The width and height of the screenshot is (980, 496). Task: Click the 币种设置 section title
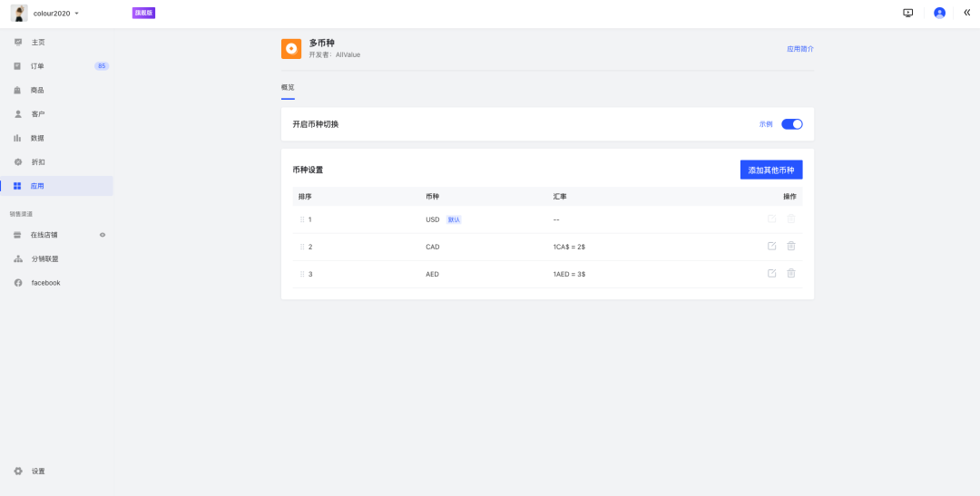(308, 170)
